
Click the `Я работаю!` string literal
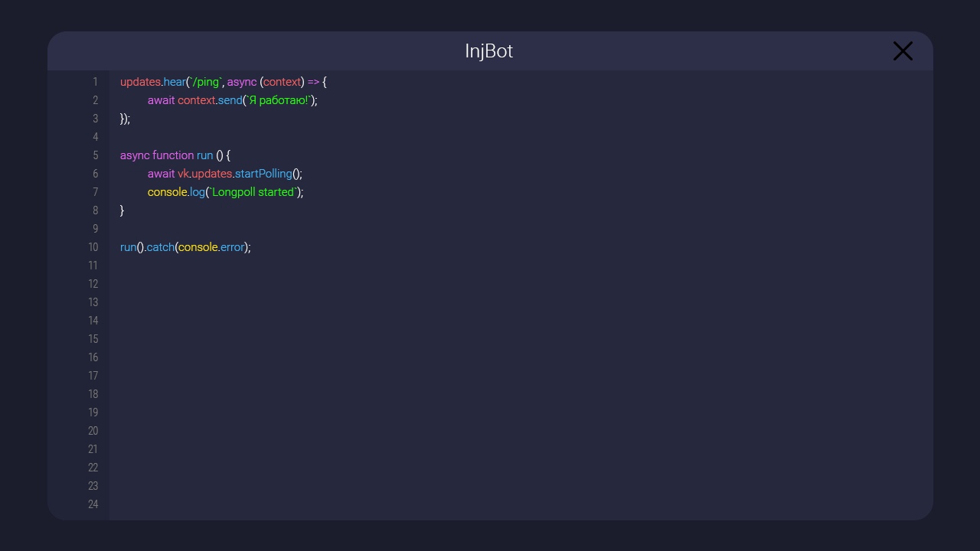(x=278, y=100)
